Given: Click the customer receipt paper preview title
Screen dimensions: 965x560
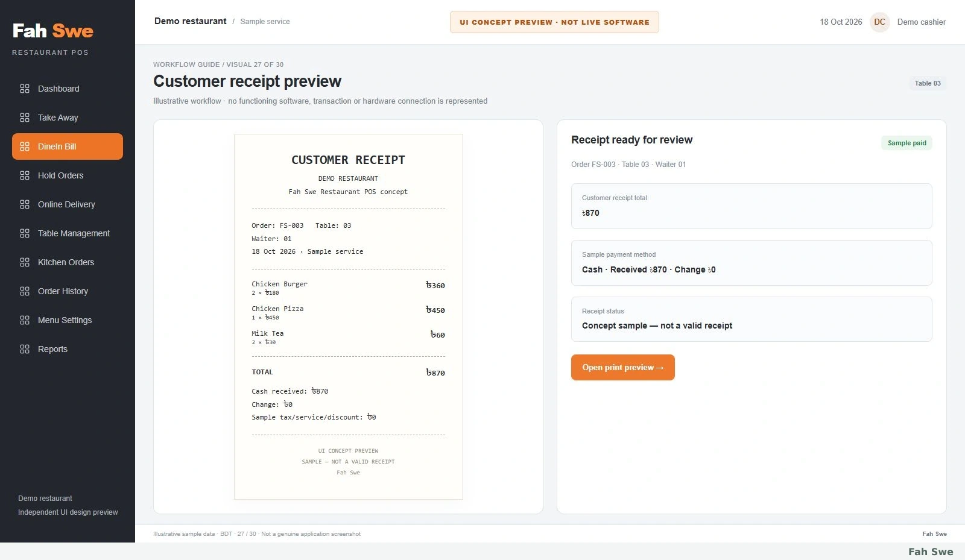Looking at the screenshot, I should point(348,160).
